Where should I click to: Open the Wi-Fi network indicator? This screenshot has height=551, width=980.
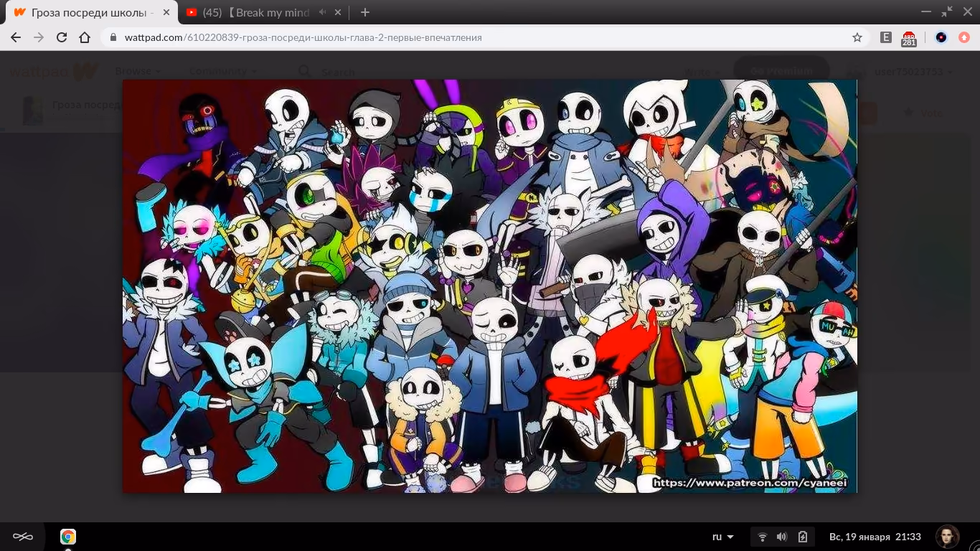click(x=763, y=537)
